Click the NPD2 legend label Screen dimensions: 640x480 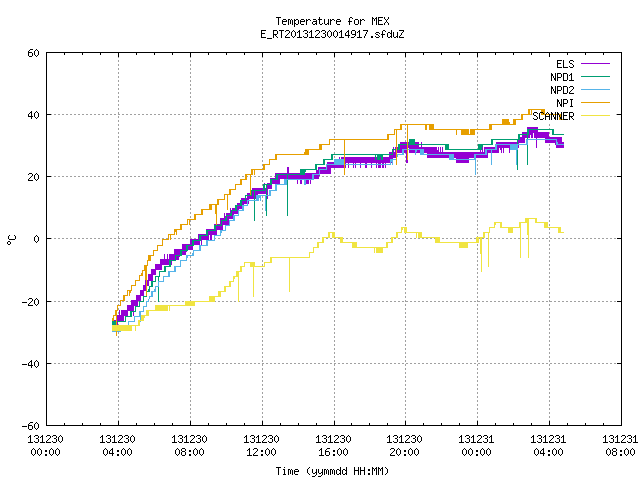point(562,90)
